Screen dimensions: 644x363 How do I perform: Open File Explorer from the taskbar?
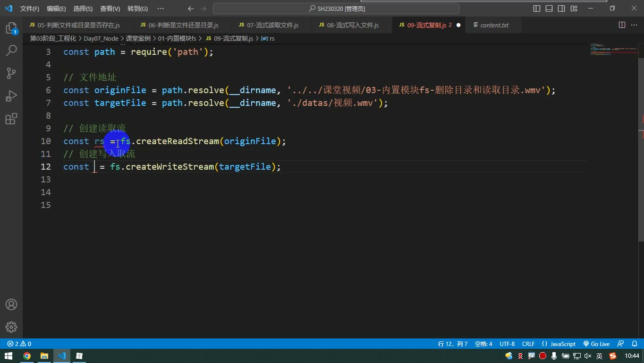tap(44, 356)
